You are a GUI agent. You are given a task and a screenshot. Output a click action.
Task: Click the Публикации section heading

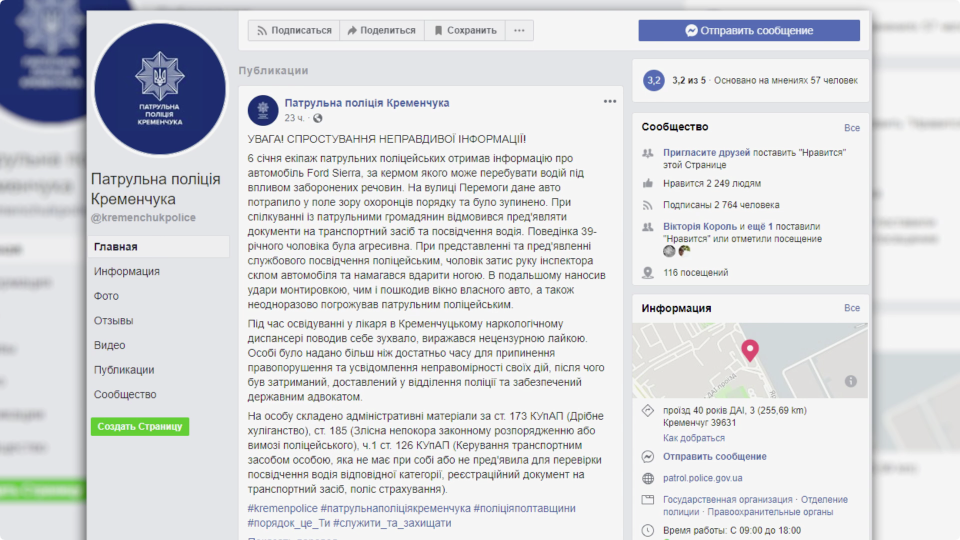pos(274,70)
